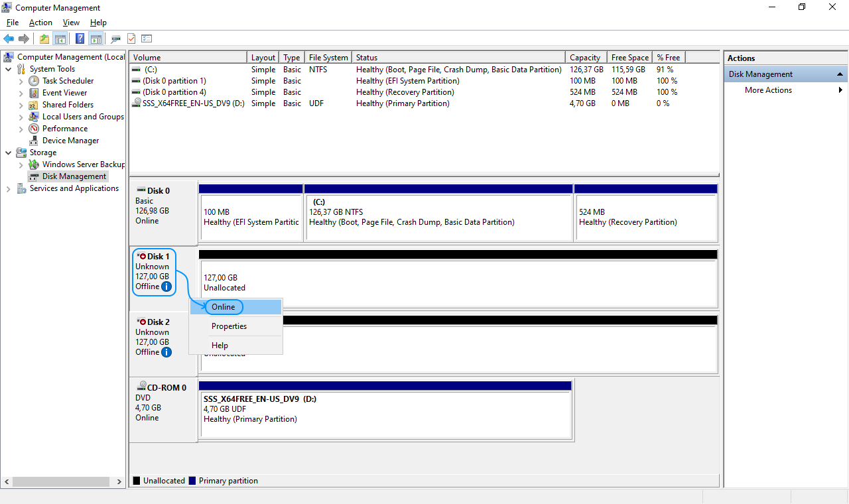Choose Properties from the context menu
The height and width of the screenshot is (504, 849).
tap(235, 326)
